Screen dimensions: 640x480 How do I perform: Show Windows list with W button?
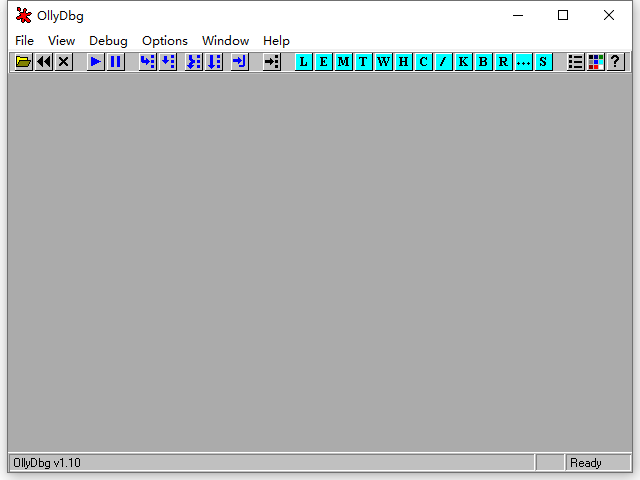tap(384, 62)
